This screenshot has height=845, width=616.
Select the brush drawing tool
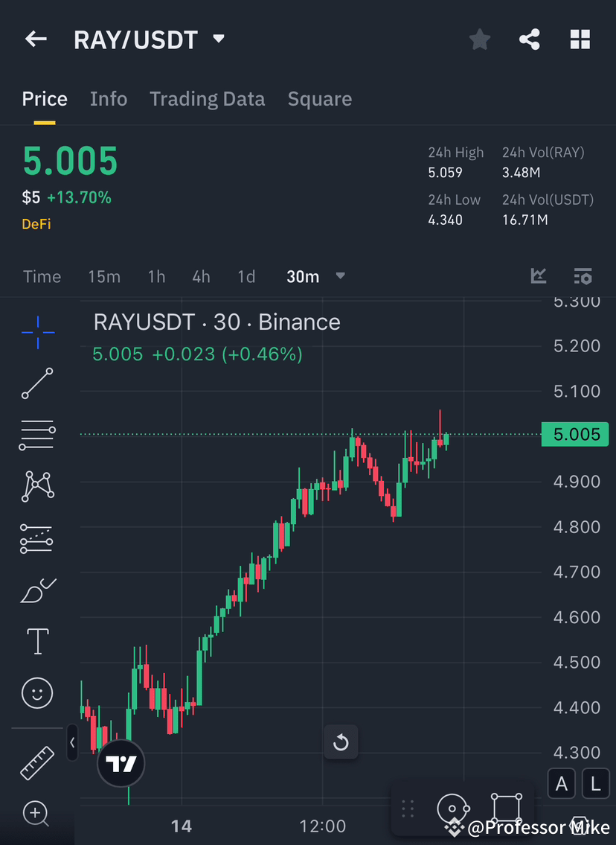pos(36,590)
